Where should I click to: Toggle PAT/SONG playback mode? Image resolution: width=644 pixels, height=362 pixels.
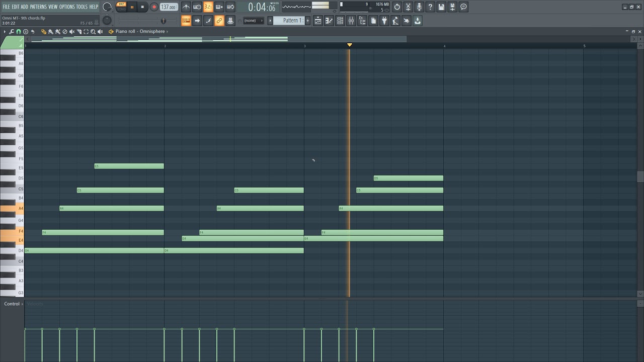click(121, 7)
